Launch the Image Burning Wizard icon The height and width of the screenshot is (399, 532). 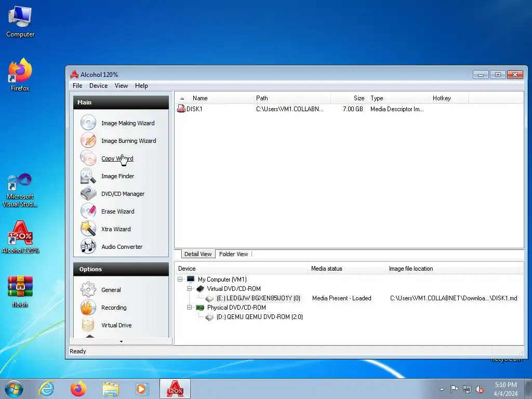tap(88, 140)
